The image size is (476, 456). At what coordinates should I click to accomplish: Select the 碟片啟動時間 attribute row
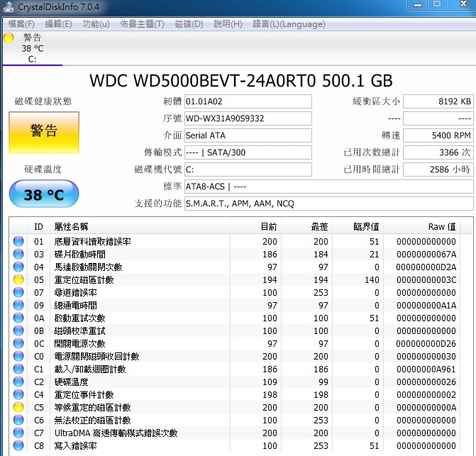tap(236, 255)
